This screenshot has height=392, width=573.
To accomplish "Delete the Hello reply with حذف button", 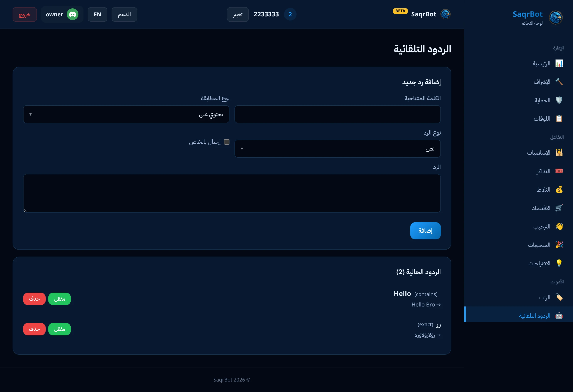I will (x=34, y=299).
